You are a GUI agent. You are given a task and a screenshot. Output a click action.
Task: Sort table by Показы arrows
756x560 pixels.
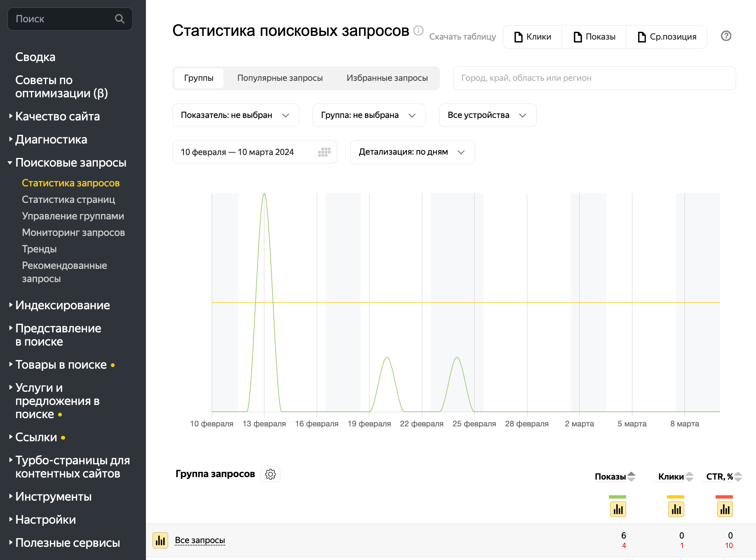631,477
